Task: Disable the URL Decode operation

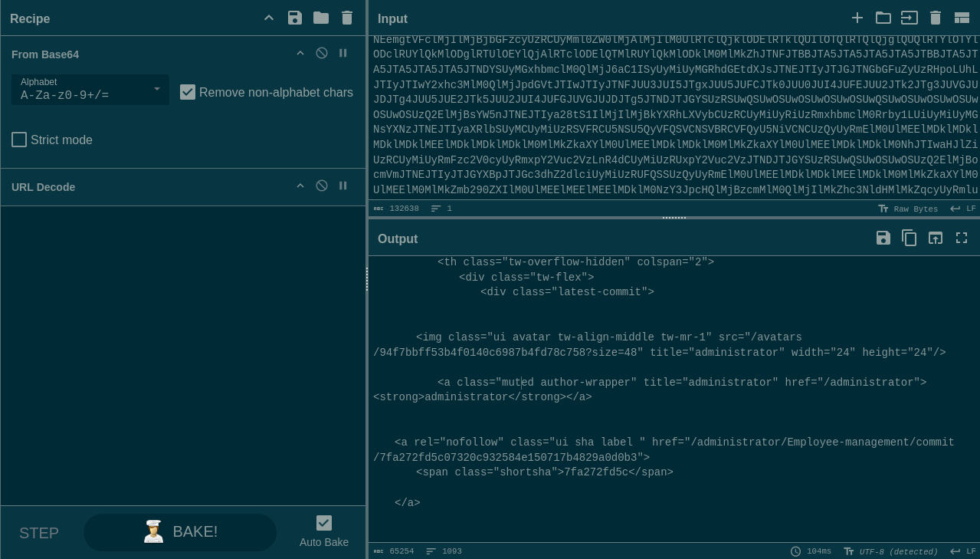Action: pos(322,186)
